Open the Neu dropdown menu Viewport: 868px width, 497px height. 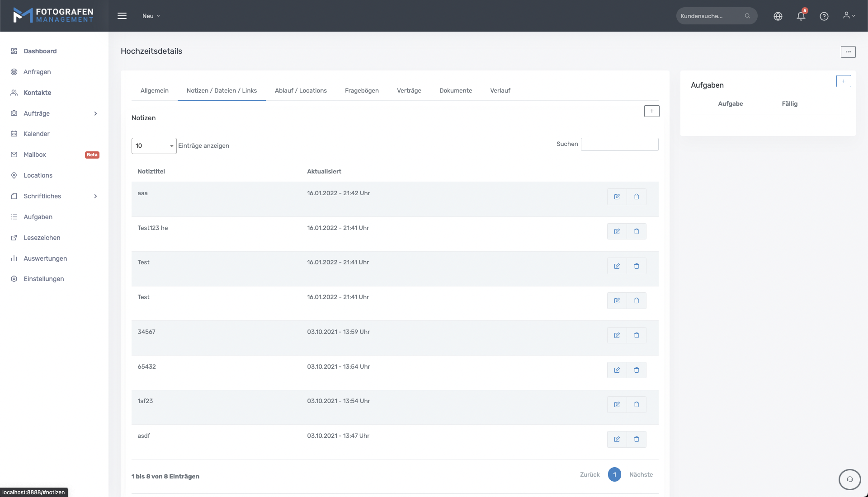click(x=151, y=16)
